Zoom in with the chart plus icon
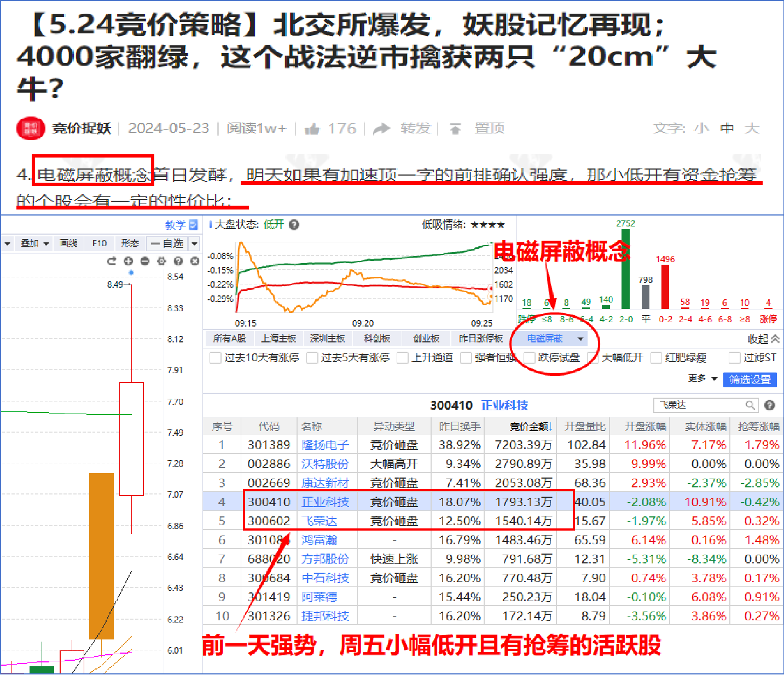The height and width of the screenshot is (675, 784). pos(129,261)
